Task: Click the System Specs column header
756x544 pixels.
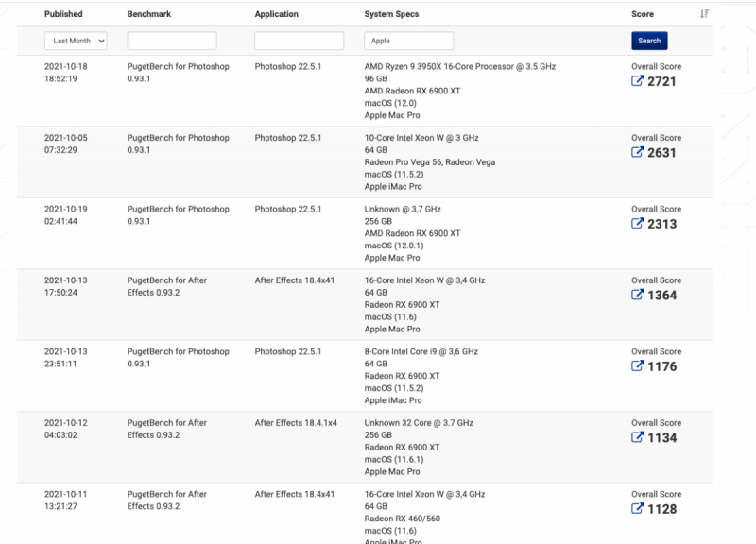Action: (x=391, y=14)
